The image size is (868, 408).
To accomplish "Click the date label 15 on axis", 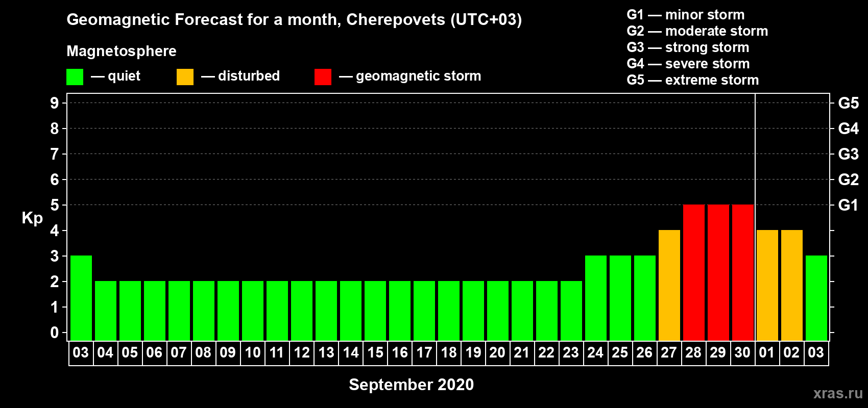I will [x=375, y=353].
